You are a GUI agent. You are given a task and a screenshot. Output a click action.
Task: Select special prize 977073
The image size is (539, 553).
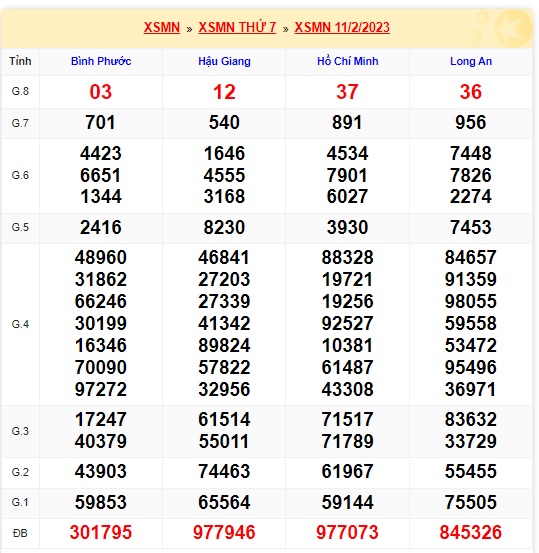click(x=347, y=533)
